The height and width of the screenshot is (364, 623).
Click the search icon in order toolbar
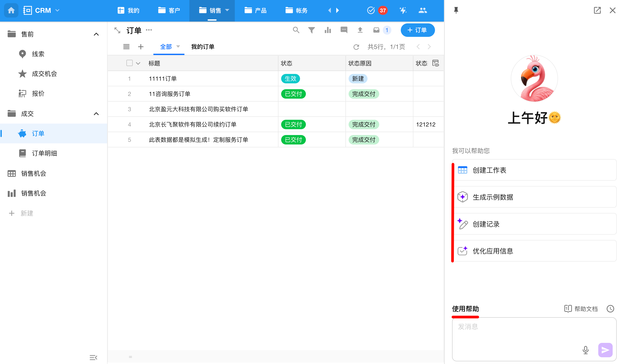pos(296,30)
